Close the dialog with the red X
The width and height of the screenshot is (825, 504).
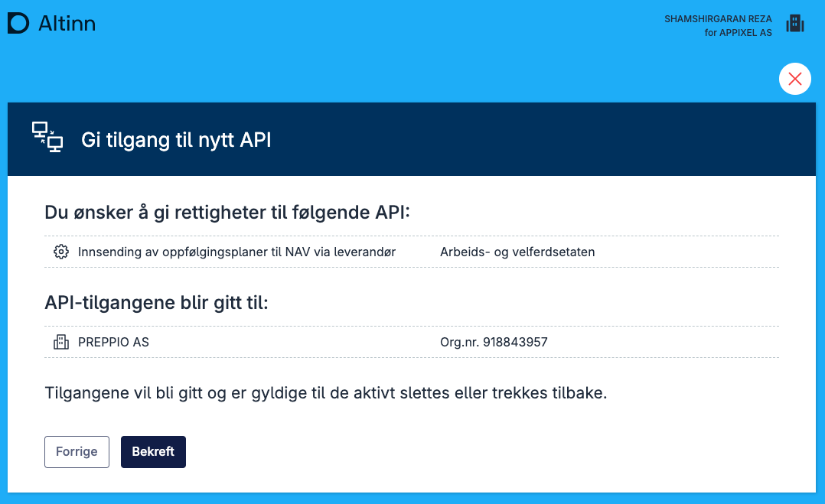tap(794, 79)
